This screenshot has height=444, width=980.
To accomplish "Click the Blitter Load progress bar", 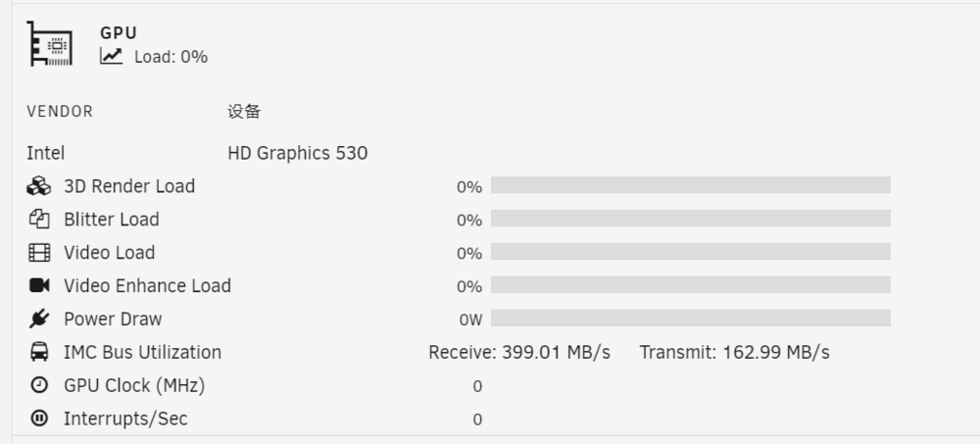I will 691,219.
